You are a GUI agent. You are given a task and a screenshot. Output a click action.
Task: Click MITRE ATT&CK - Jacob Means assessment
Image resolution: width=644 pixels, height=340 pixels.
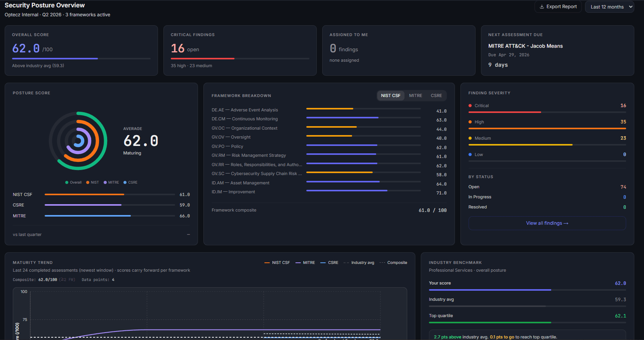pos(525,46)
